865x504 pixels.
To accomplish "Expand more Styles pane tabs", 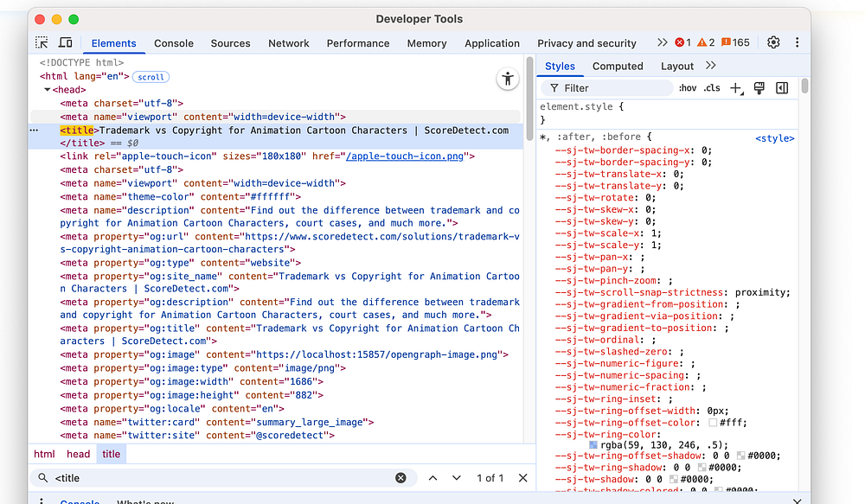I will point(711,66).
